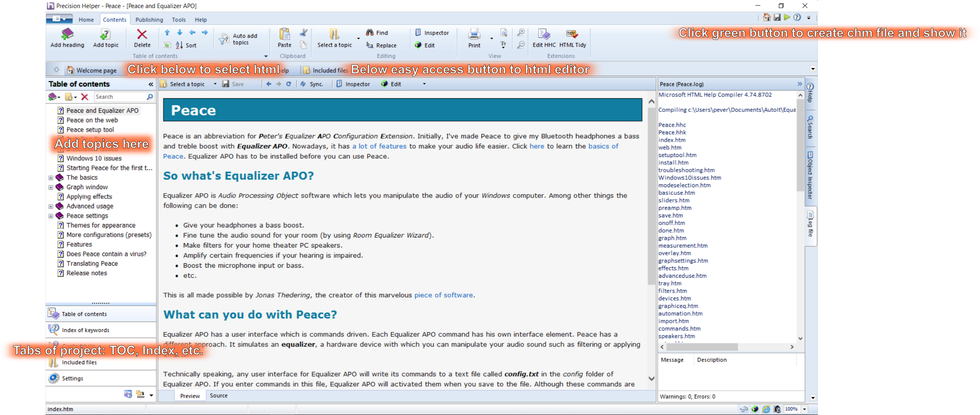Open the zoom percentage dropdown in status bar

pos(805,409)
